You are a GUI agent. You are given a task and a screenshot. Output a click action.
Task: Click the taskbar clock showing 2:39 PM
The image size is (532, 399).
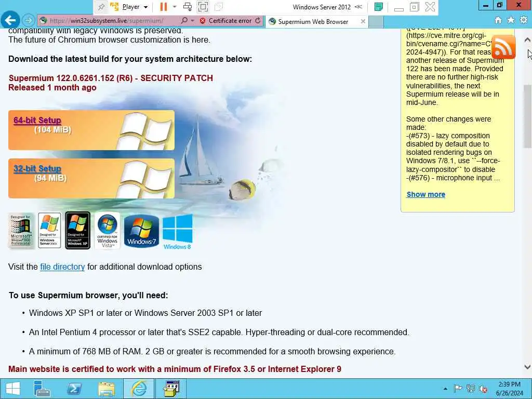click(509, 389)
